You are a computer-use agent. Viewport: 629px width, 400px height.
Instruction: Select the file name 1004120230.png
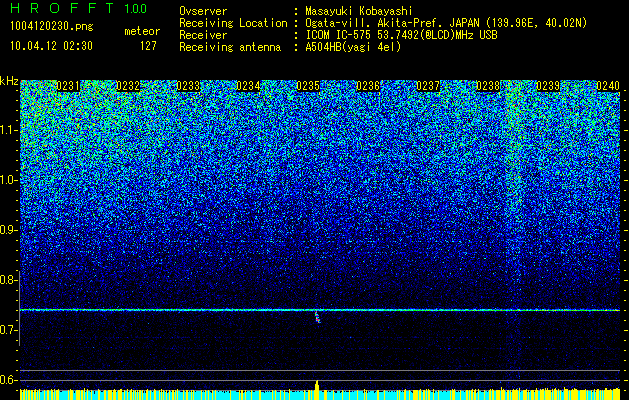pos(52,27)
